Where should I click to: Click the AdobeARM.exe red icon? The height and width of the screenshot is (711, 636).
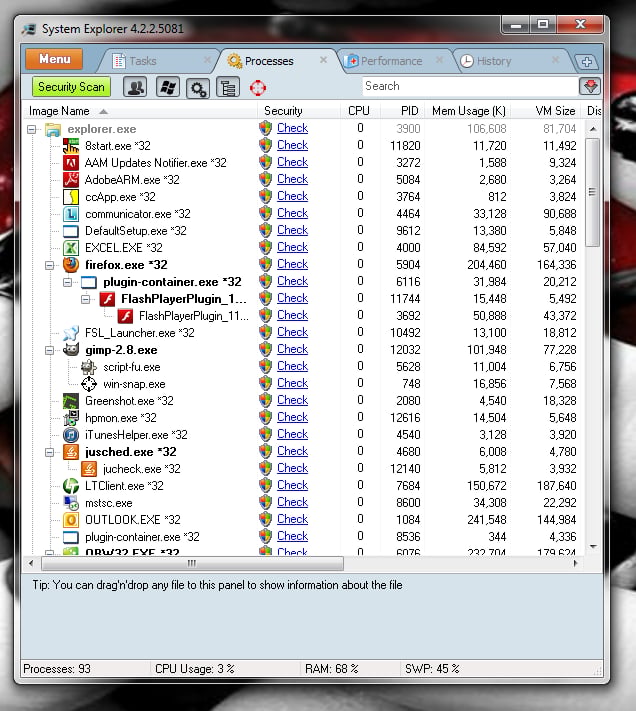[71, 180]
